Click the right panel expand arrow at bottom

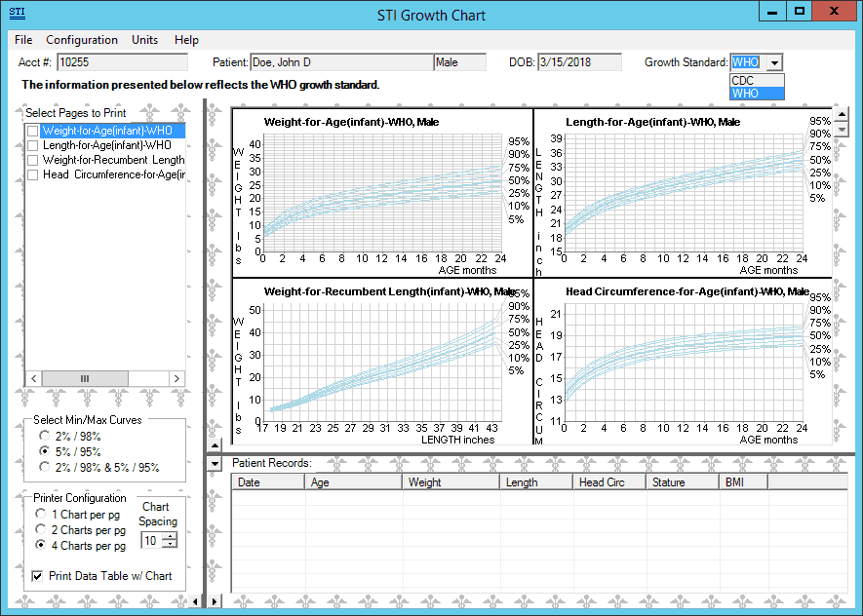click(x=215, y=601)
